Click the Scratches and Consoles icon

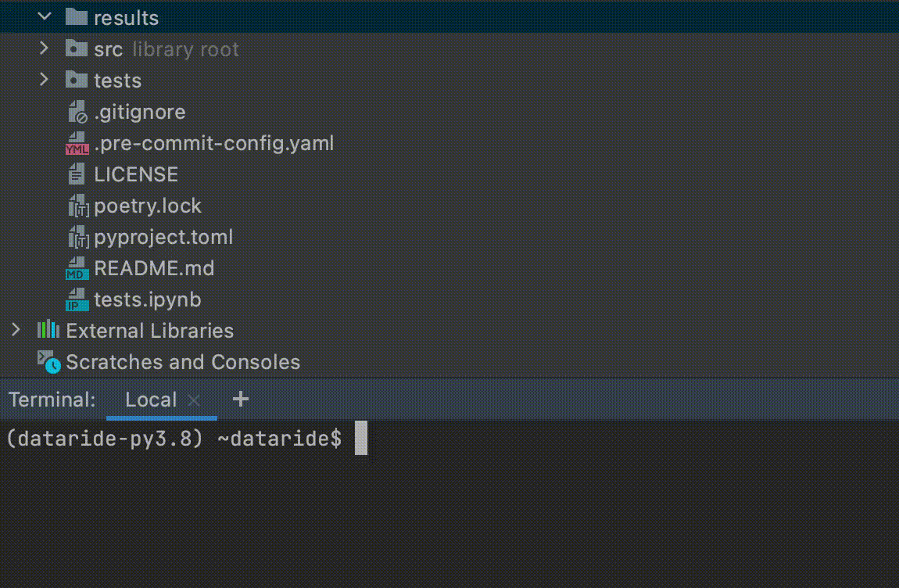(47, 361)
